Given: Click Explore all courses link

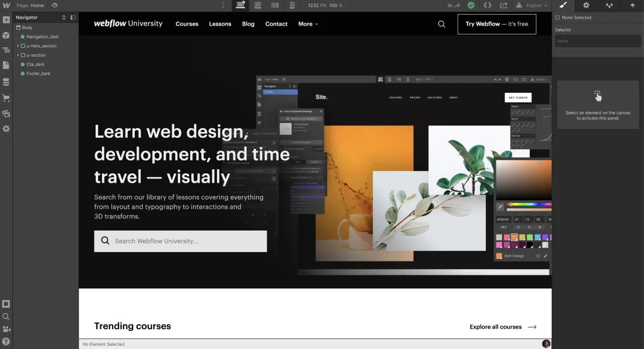Looking at the screenshot, I should [503, 327].
